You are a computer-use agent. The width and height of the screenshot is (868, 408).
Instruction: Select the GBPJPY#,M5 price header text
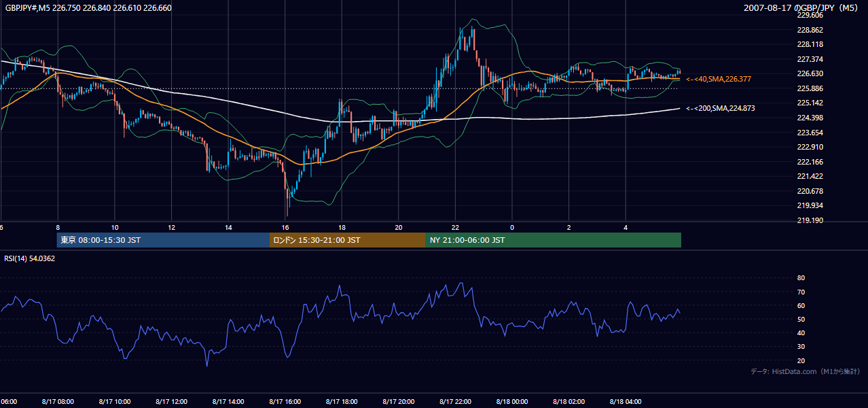(88, 8)
